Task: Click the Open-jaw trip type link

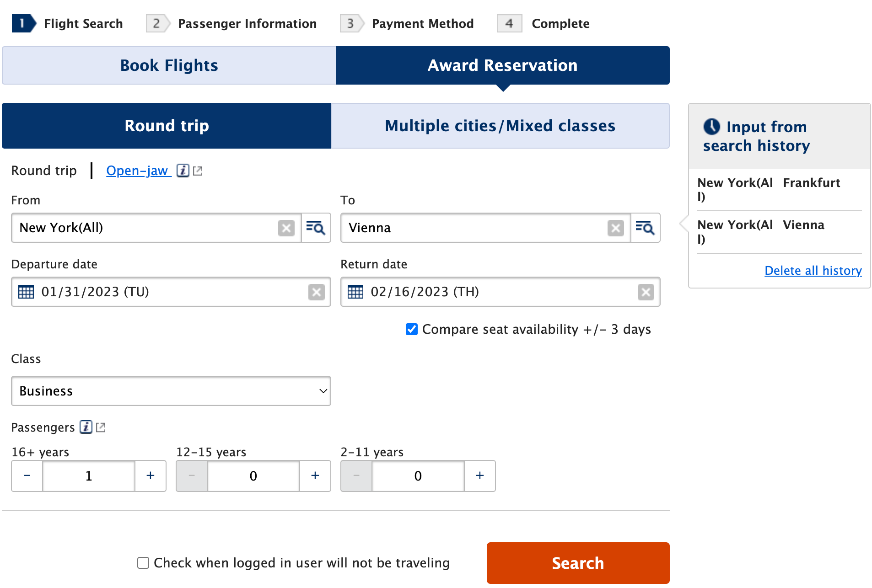Action: (137, 171)
